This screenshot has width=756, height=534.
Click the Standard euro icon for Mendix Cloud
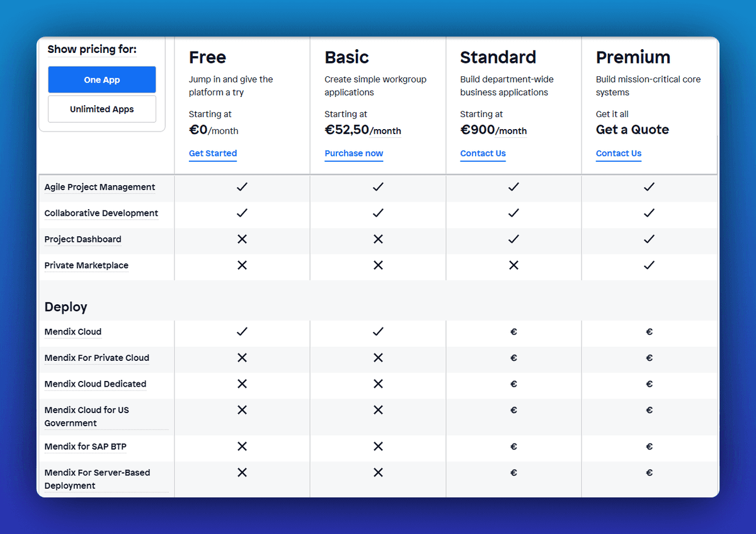click(x=513, y=332)
